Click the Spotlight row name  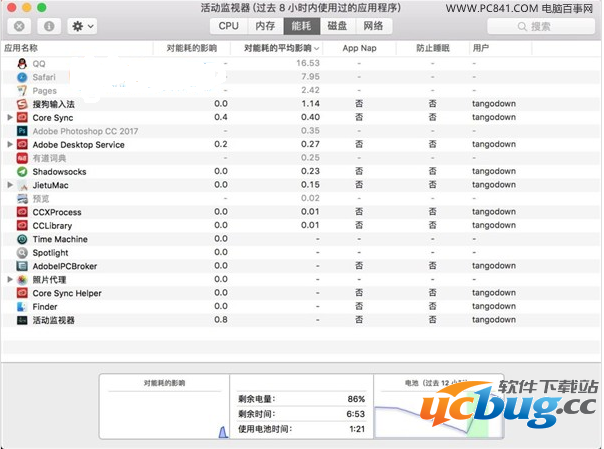[x=50, y=253]
